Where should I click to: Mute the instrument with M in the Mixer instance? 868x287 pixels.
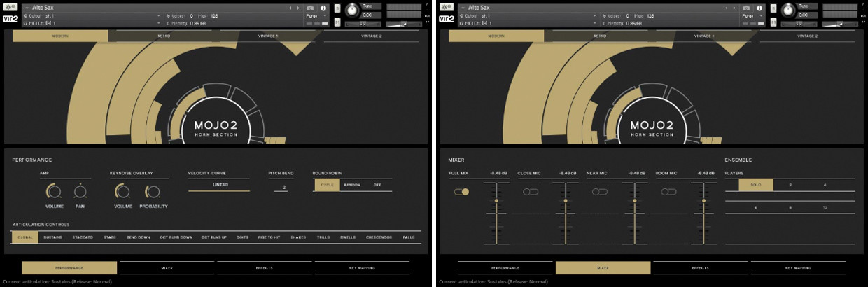click(x=774, y=22)
